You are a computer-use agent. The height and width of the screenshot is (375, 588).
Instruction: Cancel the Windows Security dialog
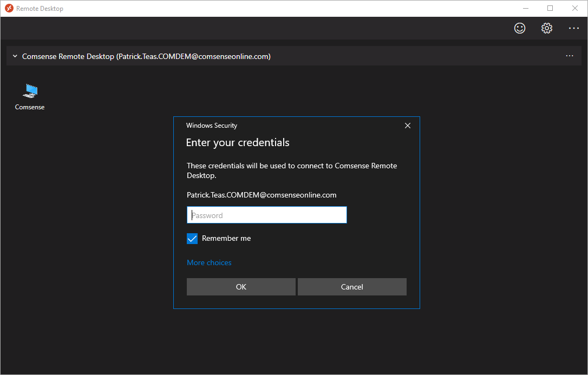(352, 287)
